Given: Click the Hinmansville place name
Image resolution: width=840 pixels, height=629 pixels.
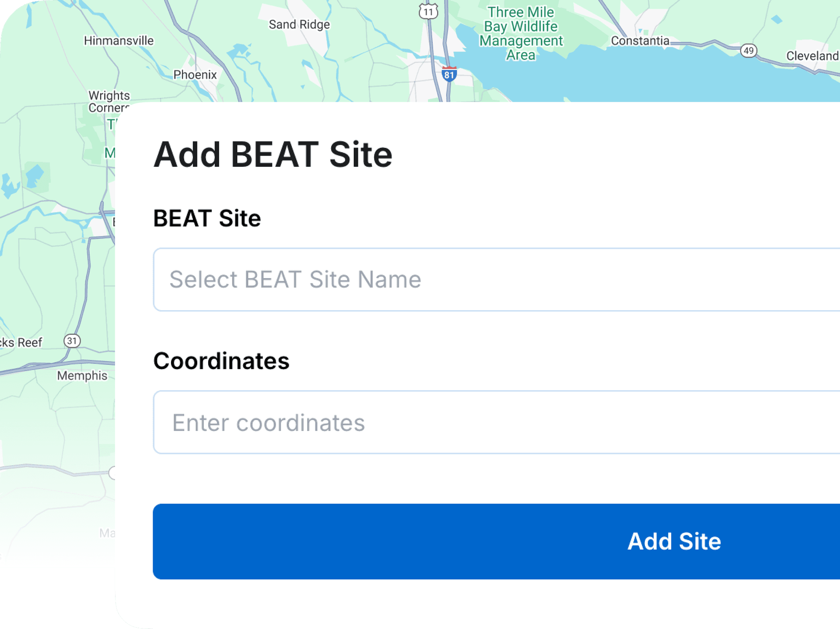Looking at the screenshot, I should [x=119, y=40].
